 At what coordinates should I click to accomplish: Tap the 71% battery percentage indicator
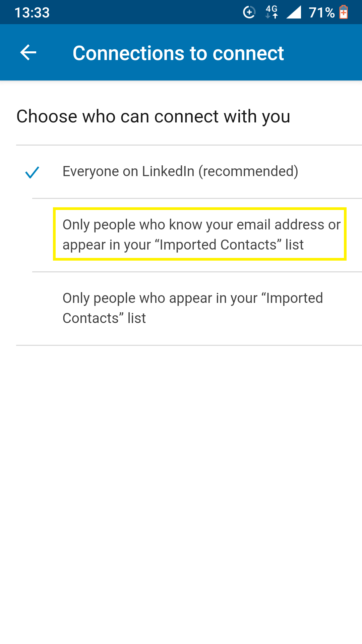322,13
